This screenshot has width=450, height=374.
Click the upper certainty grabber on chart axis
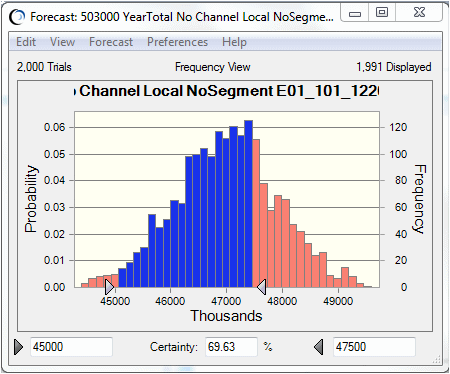pos(262,287)
